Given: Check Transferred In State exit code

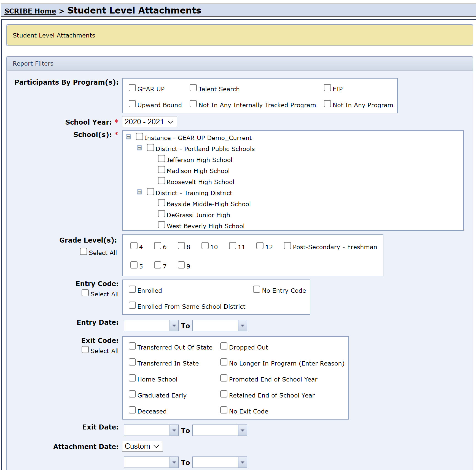Looking at the screenshot, I should pyautogui.click(x=132, y=362).
